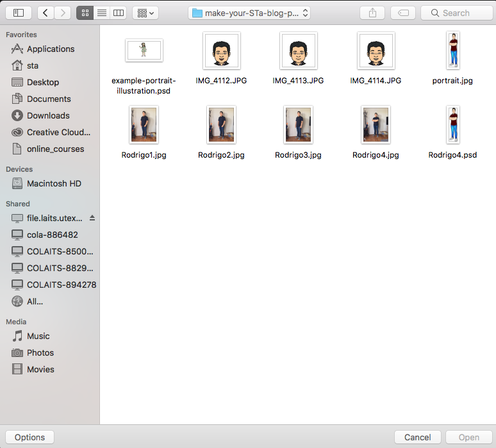Select the portrait.jpg thumbnail
The image size is (496, 448).
coord(452,50)
